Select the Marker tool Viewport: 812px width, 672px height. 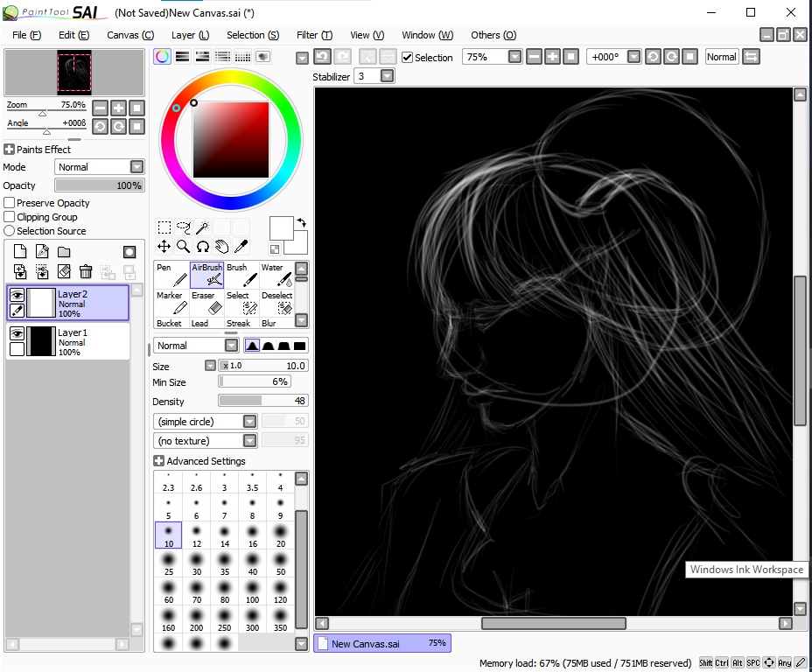[171, 303]
